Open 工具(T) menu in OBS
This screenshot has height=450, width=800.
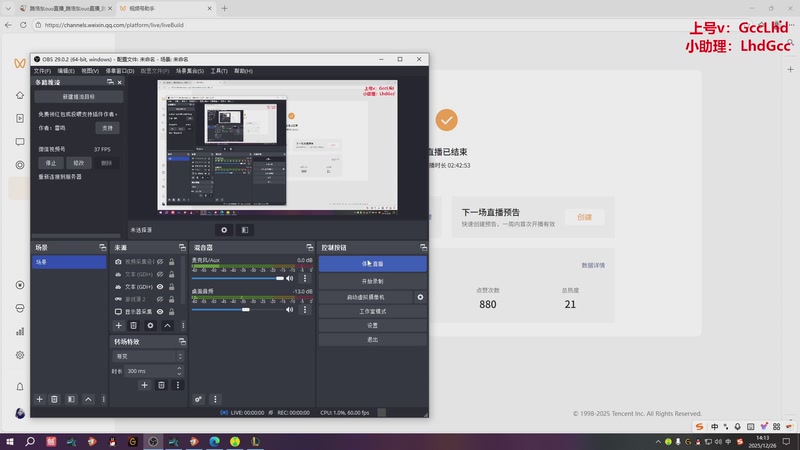219,71
